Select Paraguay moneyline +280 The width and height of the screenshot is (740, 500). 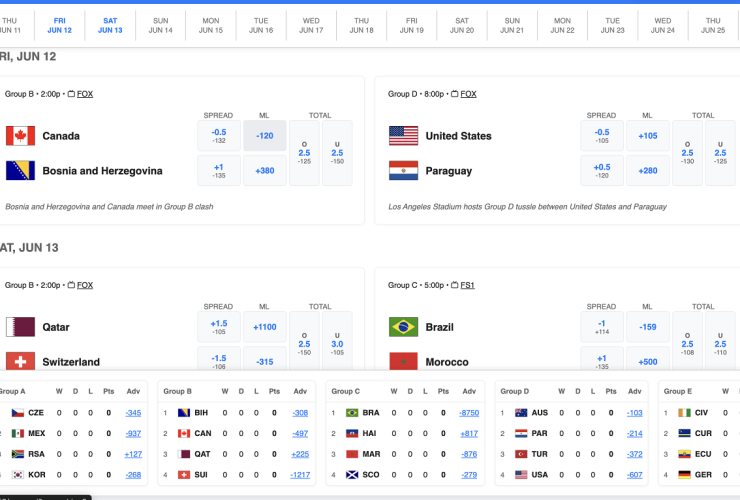[648, 170]
